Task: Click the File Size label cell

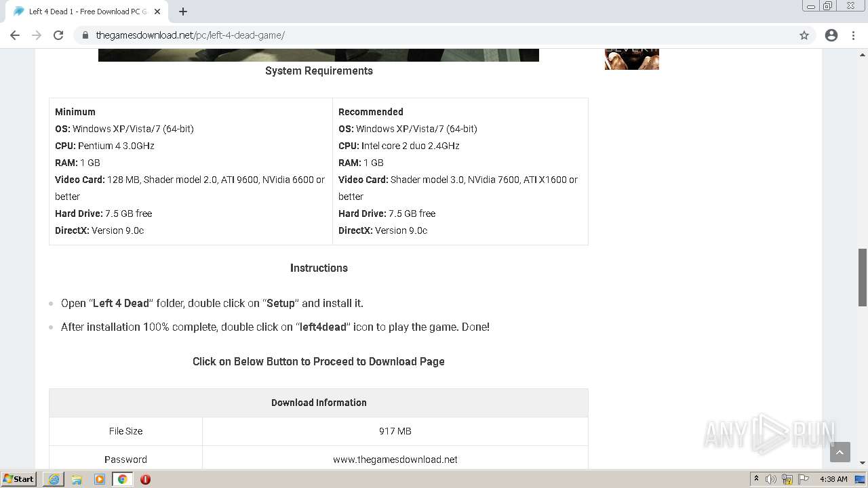Action: [x=126, y=431]
